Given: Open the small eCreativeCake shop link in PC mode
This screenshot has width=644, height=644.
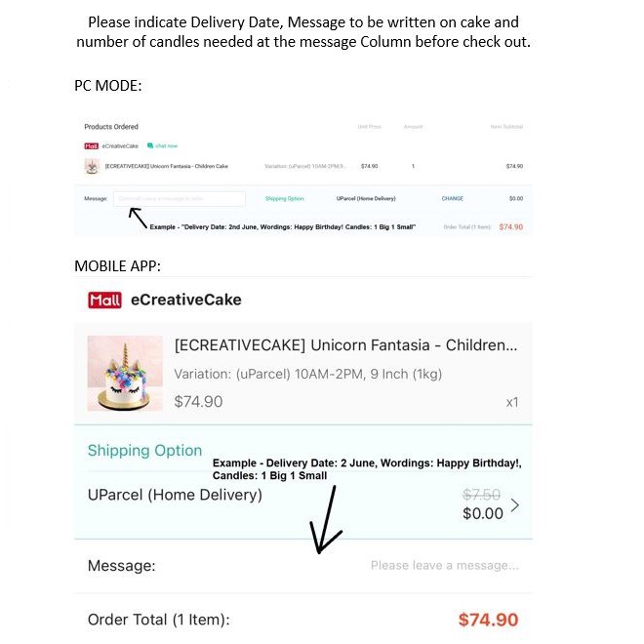Looking at the screenshot, I should coord(120,145).
